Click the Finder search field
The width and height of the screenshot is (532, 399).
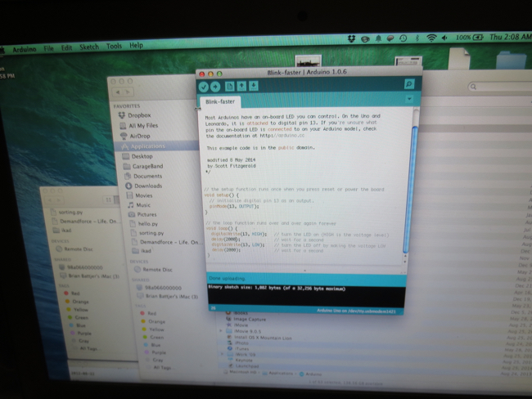tap(500, 87)
